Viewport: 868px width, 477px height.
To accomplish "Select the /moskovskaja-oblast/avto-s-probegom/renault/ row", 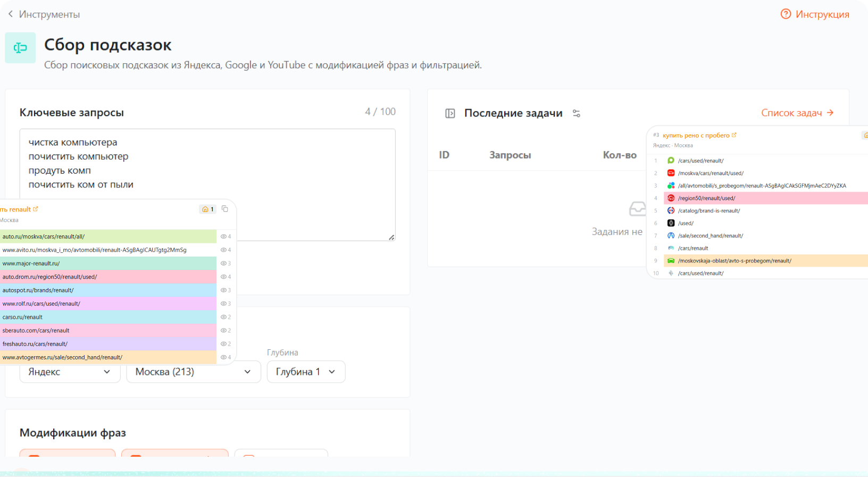I will [x=766, y=261].
